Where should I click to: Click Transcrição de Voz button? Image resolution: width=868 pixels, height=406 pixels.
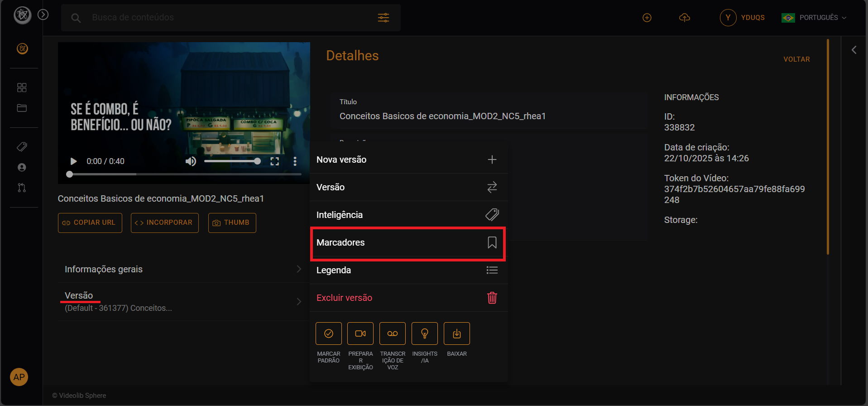pyautogui.click(x=393, y=333)
